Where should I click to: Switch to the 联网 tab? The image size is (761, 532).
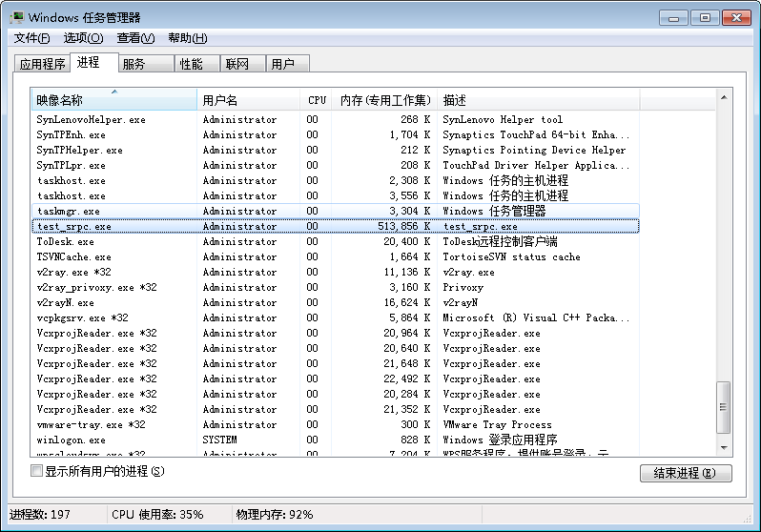242,64
